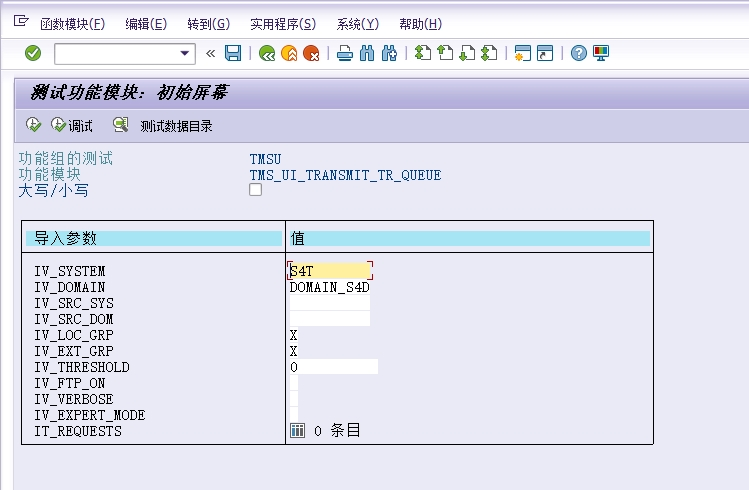The width and height of the screenshot is (749, 490).
Task: Click the Find Next binoculars icon
Action: coord(389,53)
